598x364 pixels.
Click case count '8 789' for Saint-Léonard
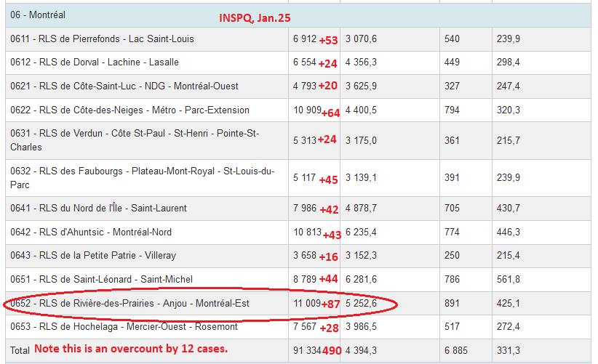pos(305,279)
